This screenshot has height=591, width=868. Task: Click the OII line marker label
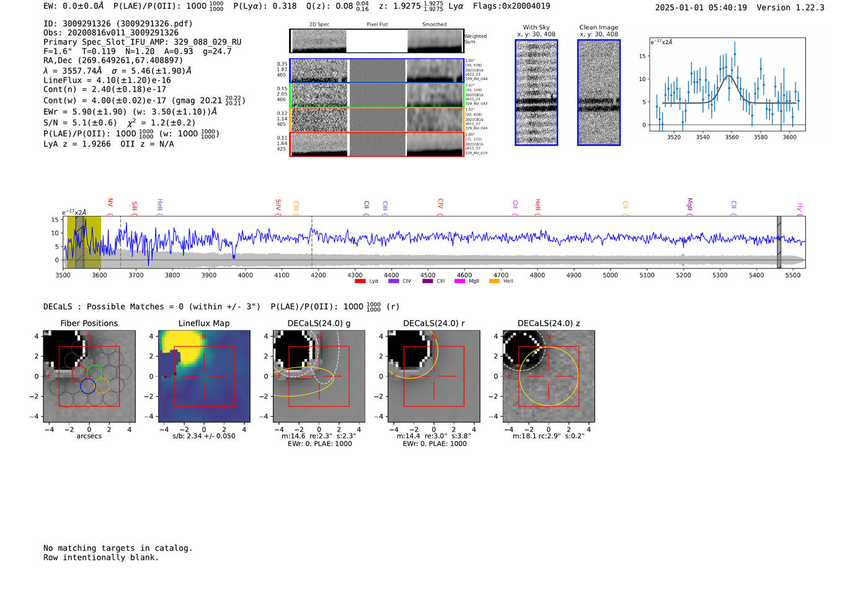[515, 207]
